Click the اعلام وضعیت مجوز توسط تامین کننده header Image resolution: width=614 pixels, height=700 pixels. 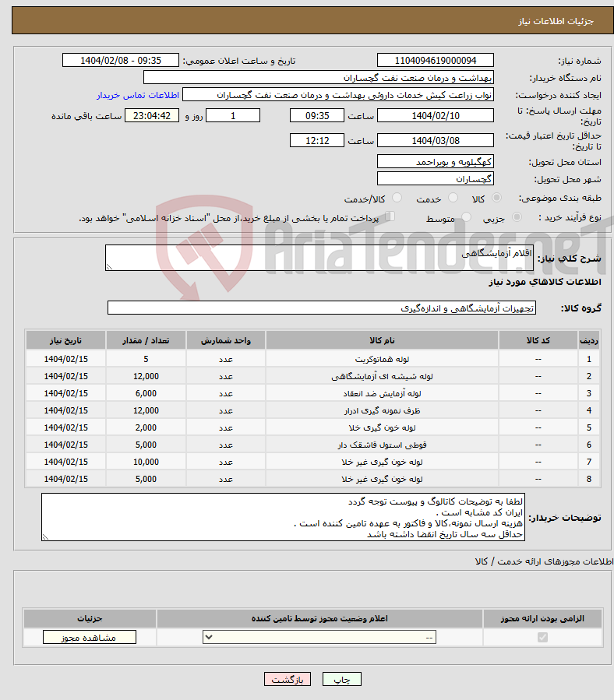click(319, 618)
